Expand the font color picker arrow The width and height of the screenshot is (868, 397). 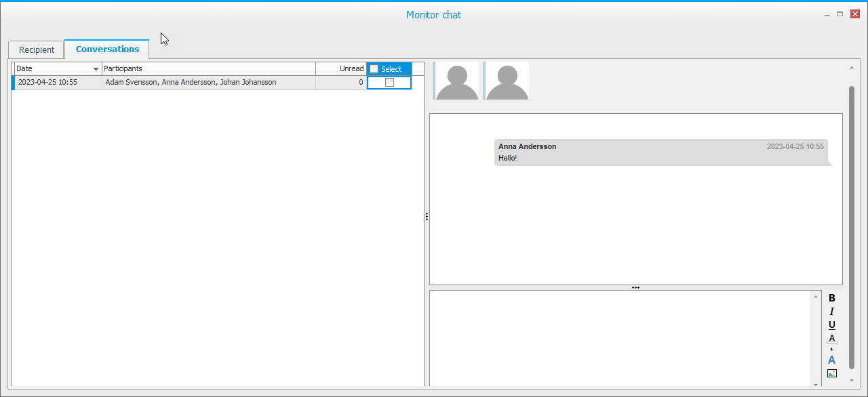click(x=832, y=349)
